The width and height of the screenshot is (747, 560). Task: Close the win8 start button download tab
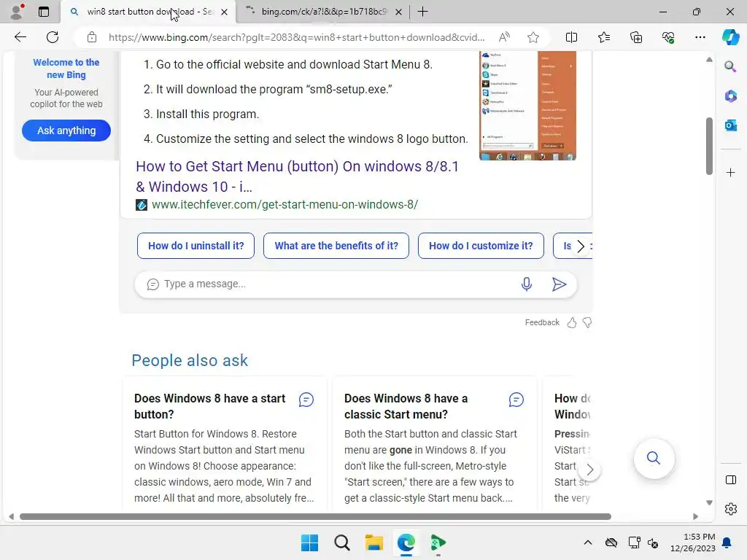[225, 12]
